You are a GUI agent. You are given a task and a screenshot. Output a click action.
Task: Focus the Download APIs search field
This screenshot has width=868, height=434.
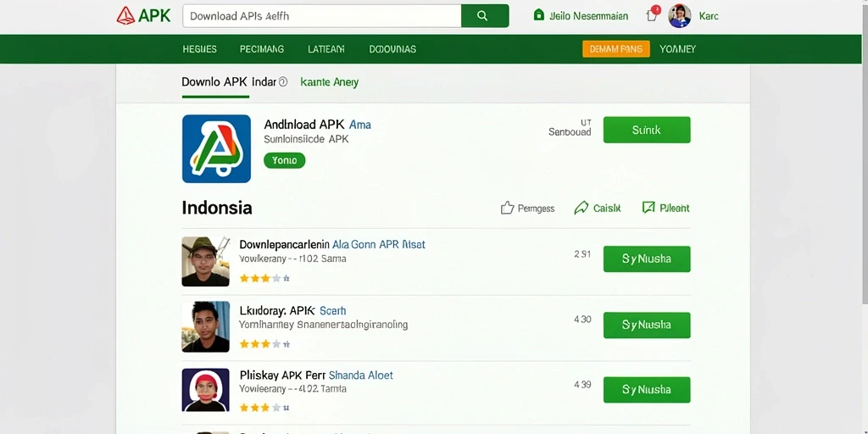(x=321, y=16)
